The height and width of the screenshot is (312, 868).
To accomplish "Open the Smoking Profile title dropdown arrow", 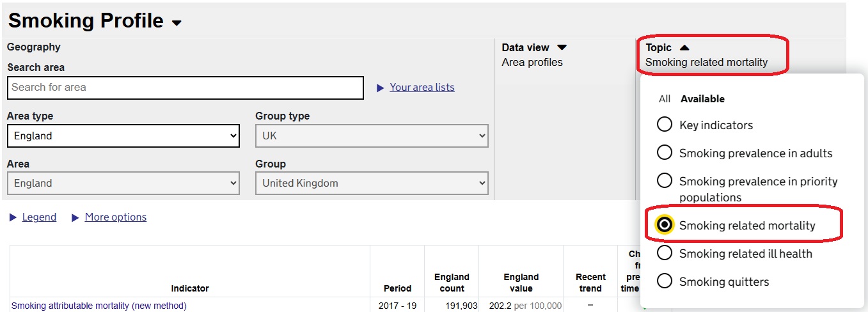I will pos(177,23).
